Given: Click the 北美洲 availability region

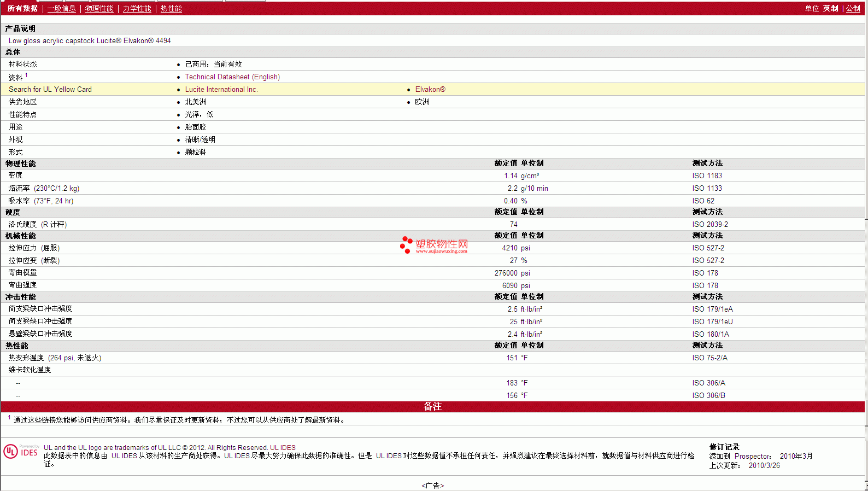Looking at the screenshot, I should 196,102.
